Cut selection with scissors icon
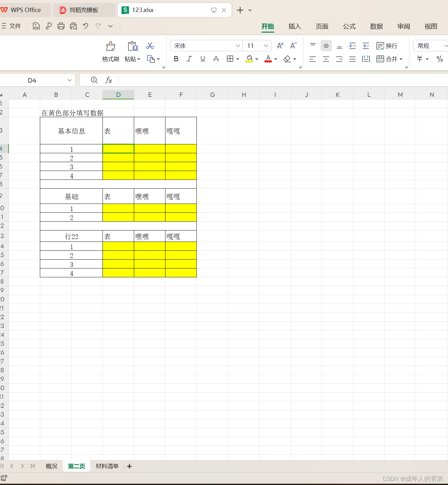Image resolution: width=448 pixels, height=485 pixels. 150,46
